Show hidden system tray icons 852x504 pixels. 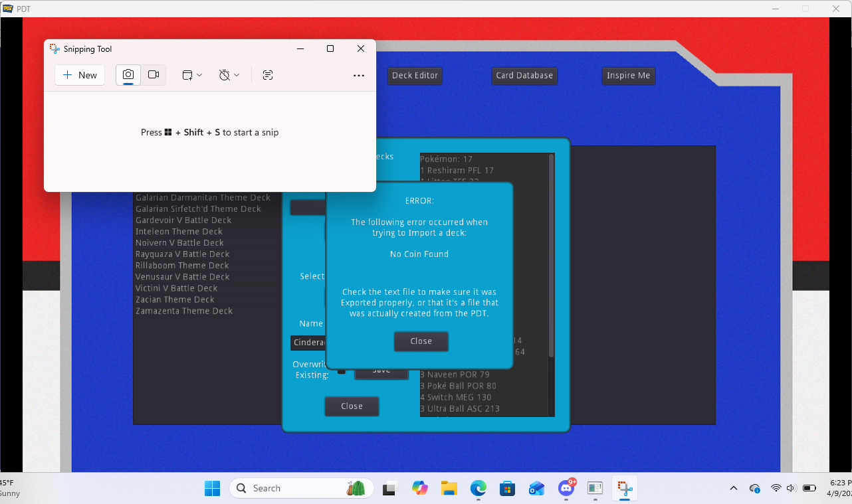tap(734, 488)
